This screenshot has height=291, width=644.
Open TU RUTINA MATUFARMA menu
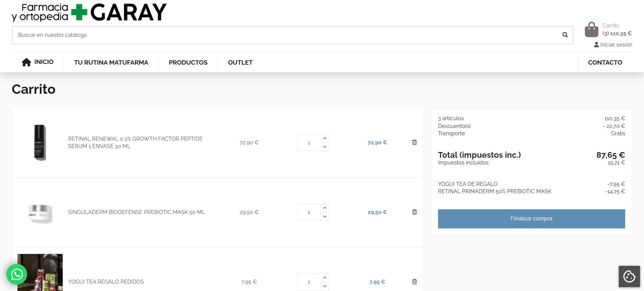(x=111, y=62)
